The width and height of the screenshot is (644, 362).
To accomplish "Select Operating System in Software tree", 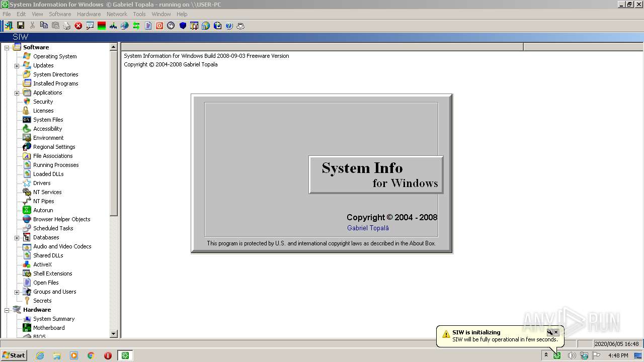I will 55,56.
